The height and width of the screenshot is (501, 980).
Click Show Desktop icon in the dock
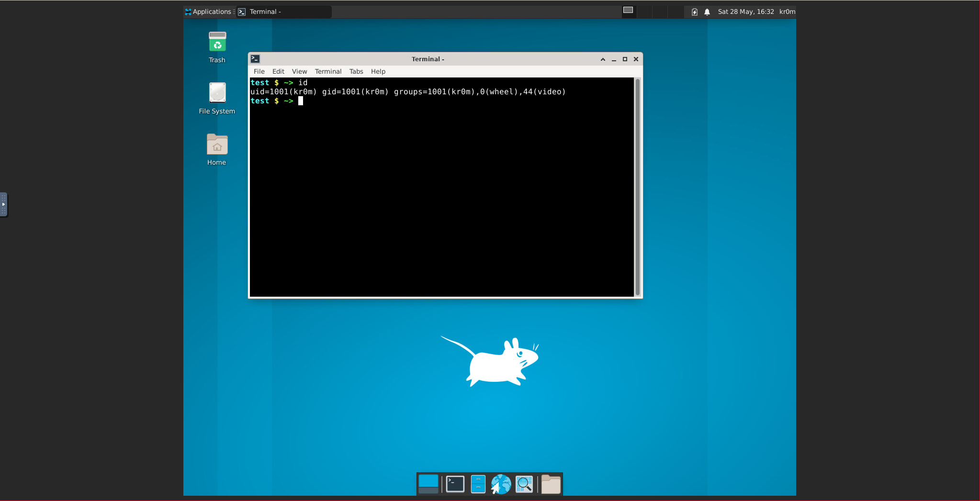pos(428,484)
